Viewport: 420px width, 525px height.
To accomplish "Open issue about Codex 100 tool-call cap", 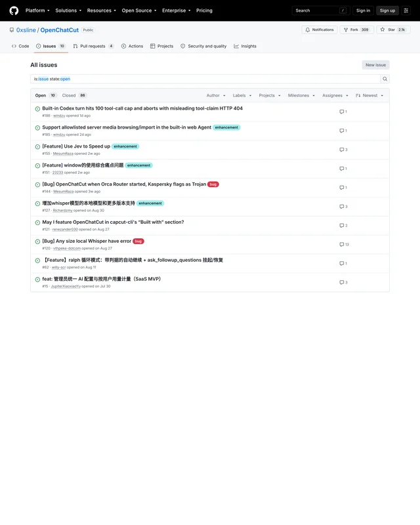I will tap(142, 108).
